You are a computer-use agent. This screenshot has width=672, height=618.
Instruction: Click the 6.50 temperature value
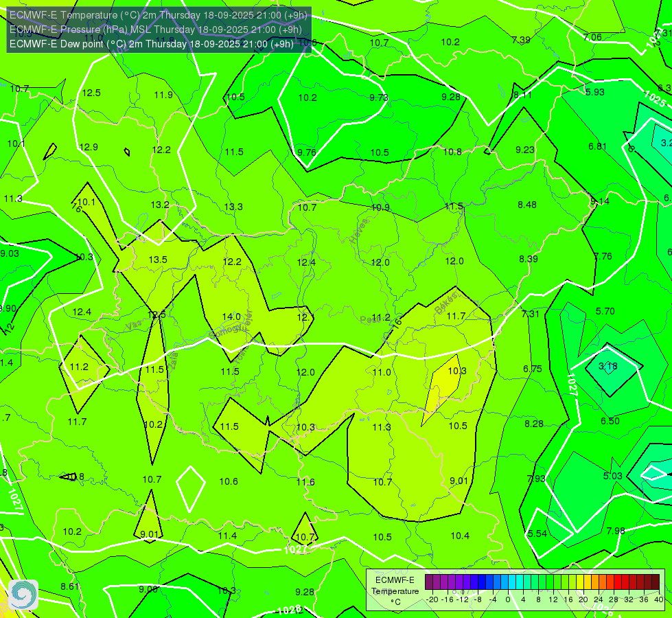610,421
